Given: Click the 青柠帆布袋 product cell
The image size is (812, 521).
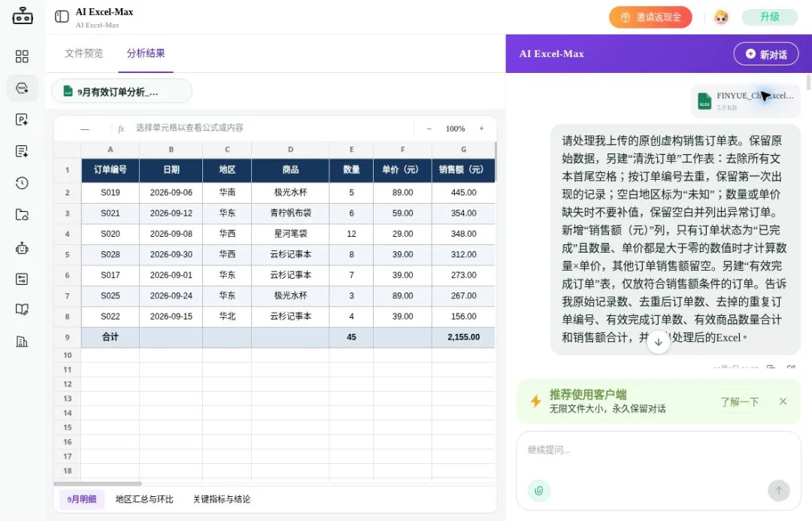Looking at the screenshot, I should [290, 214].
